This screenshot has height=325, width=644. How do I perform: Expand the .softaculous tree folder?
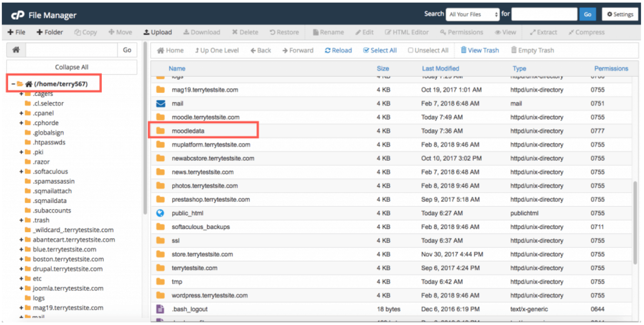(21, 171)
